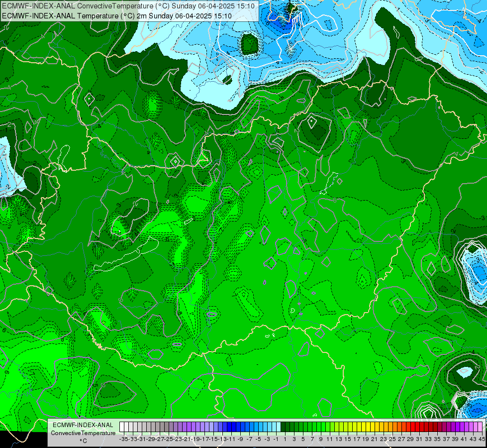
Task: Click the 'Temperature (°C) 2m' title line
Action: (x=116, y=16)
